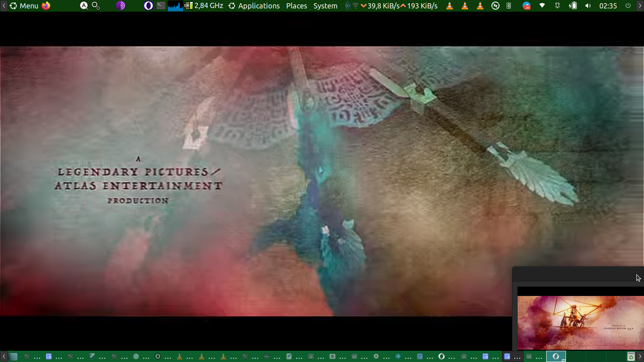The height and width of the screenshot is (362, 644).
Task: Open the trash applet in the bottom panel
Action: [x=631, y=356]
